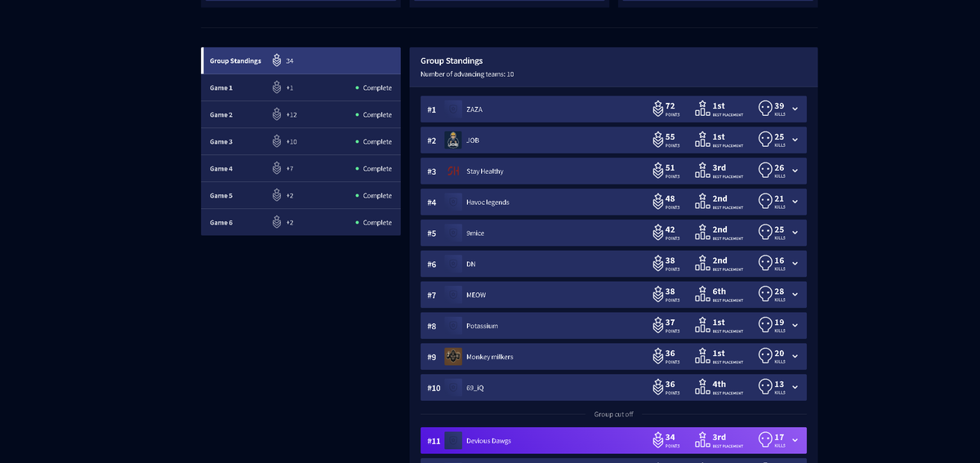Expand the Devious Dawgs row chevron
Viewport: 980px width, 463px height.
[795, 441]
